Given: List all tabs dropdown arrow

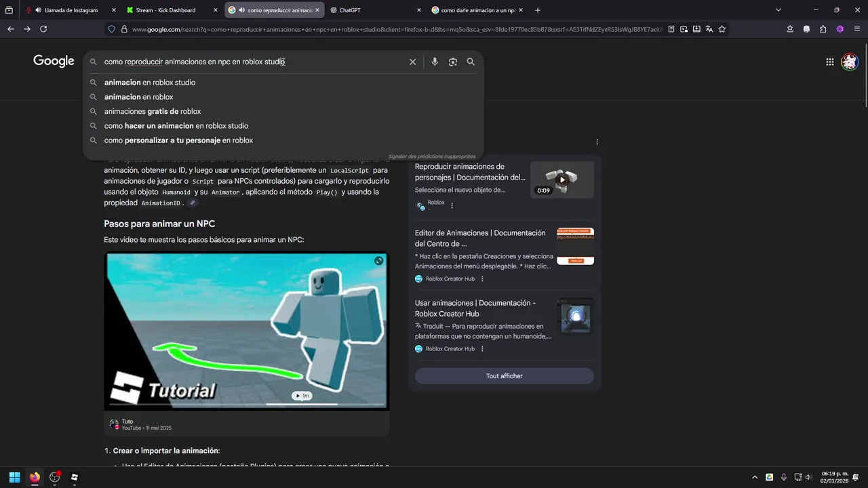Looking at the screenshot, I should pos(778,10).
